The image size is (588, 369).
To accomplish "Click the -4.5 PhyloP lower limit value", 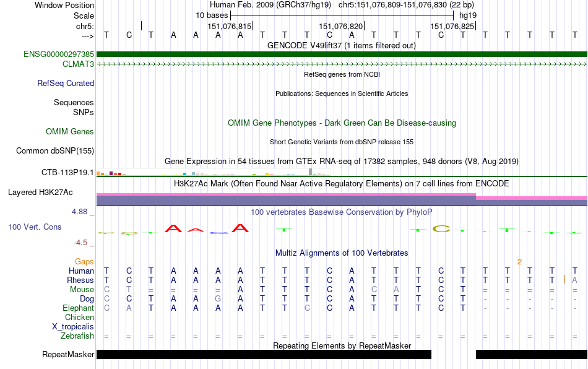I will point(80,243).
